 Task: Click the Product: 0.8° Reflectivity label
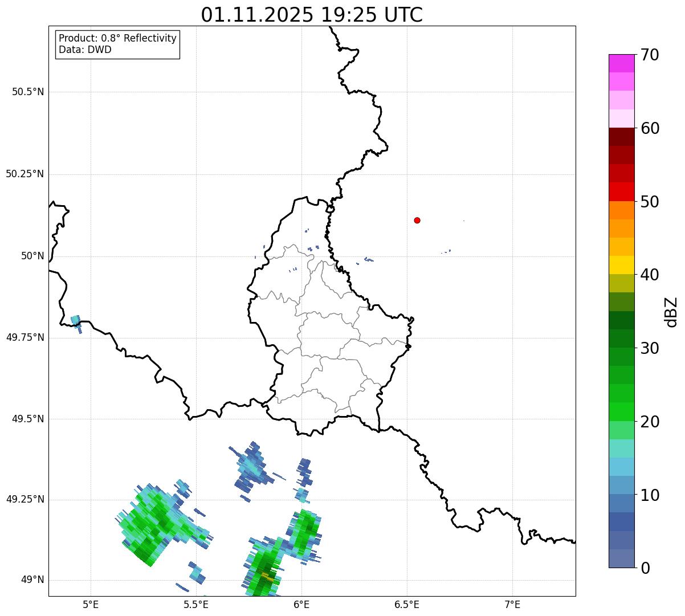(x=118, y=38)
